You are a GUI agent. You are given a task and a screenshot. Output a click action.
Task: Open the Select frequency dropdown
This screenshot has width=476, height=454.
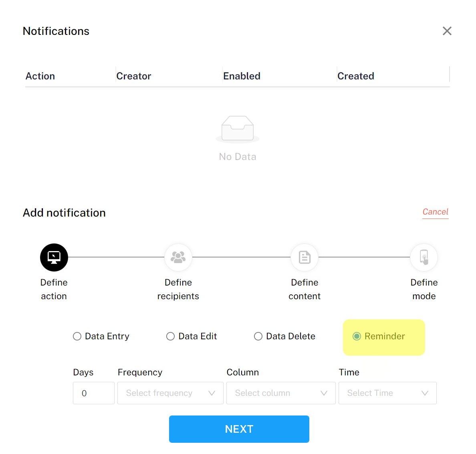170,393
